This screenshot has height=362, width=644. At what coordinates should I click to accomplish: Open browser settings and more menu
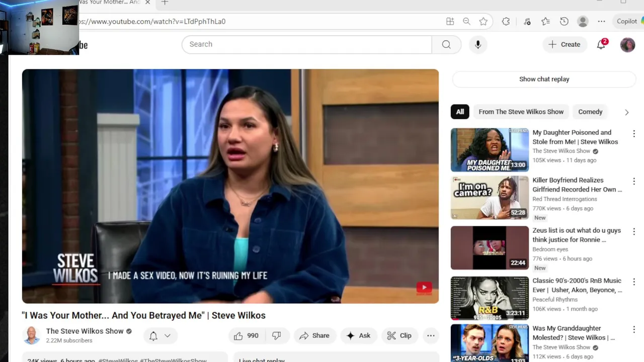[601, 21]
